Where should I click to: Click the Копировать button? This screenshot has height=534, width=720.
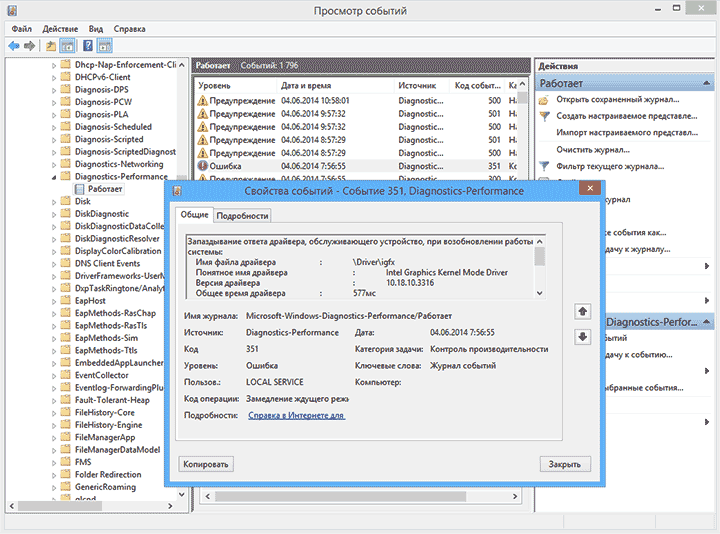coord(206,464)
